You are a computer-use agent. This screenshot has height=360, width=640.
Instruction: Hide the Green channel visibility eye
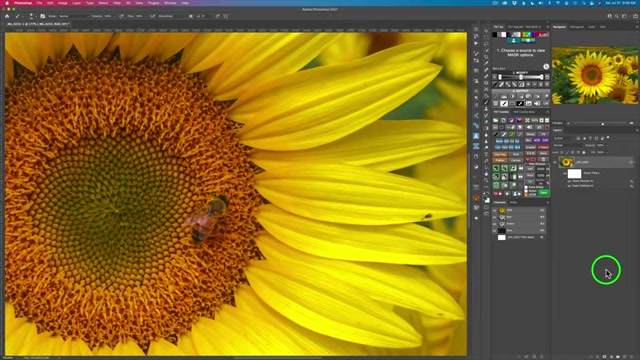[x=495, y=224]
